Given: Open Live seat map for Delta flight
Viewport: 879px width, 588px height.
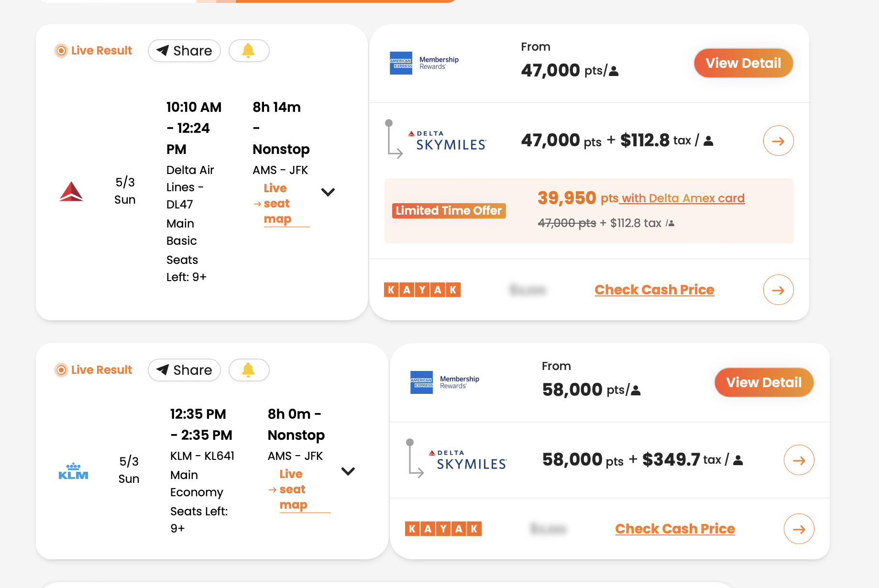Looking at the screenshot, I should [x=277, y=204].
